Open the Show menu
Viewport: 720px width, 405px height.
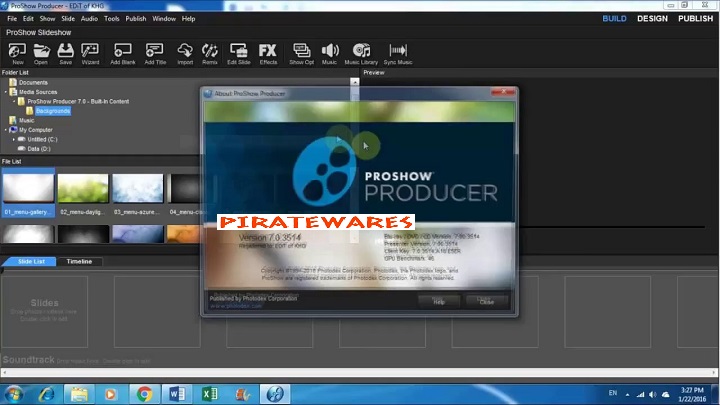(47, 19)
